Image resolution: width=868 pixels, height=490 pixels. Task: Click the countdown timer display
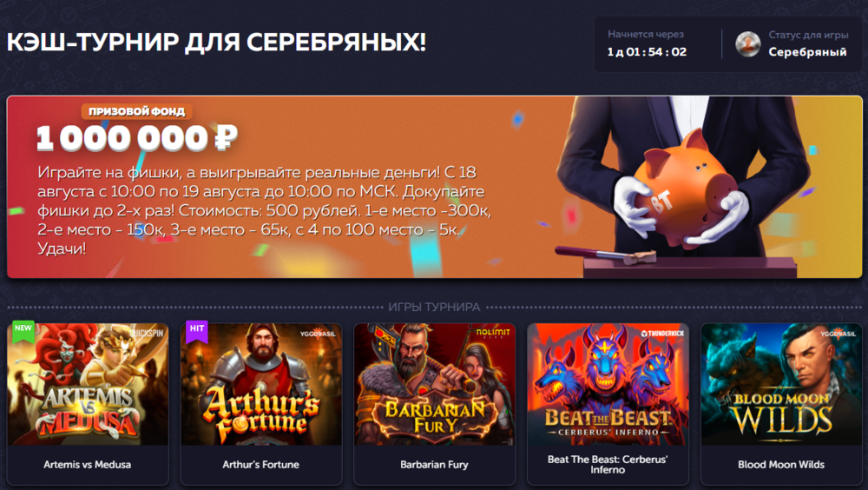(647, 52)
